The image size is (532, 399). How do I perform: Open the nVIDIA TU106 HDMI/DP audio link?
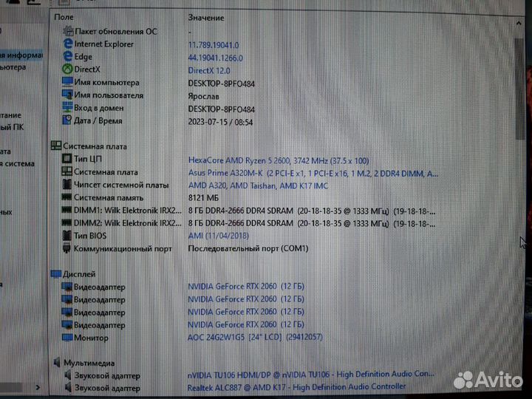311,375
